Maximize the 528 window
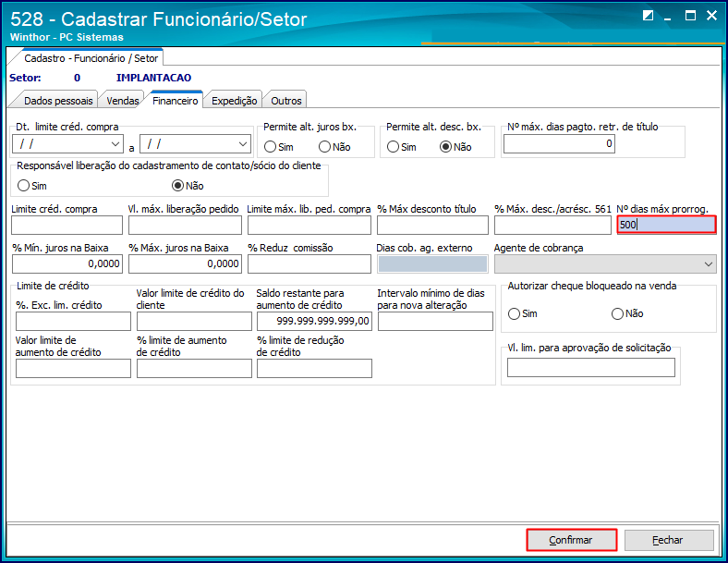 [x=690, y=16]
